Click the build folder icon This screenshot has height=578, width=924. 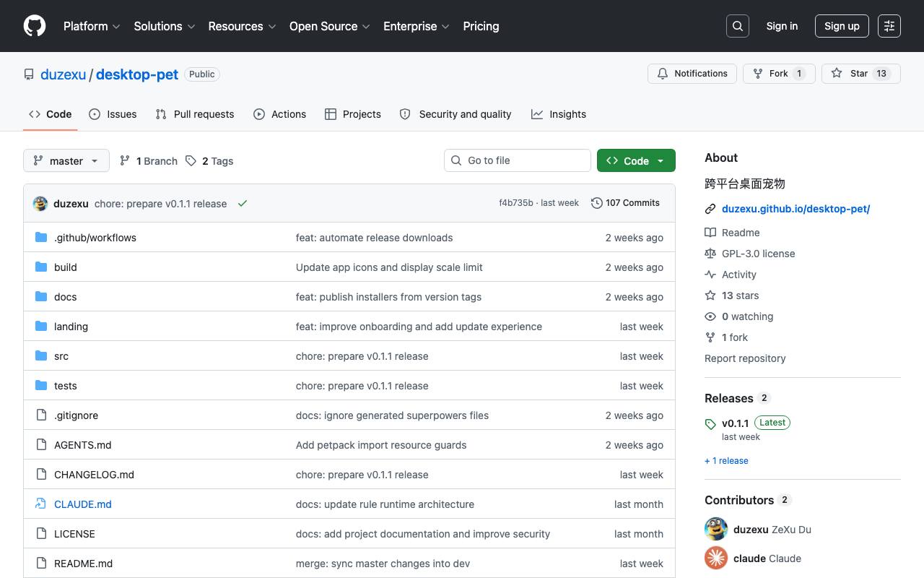41,267
